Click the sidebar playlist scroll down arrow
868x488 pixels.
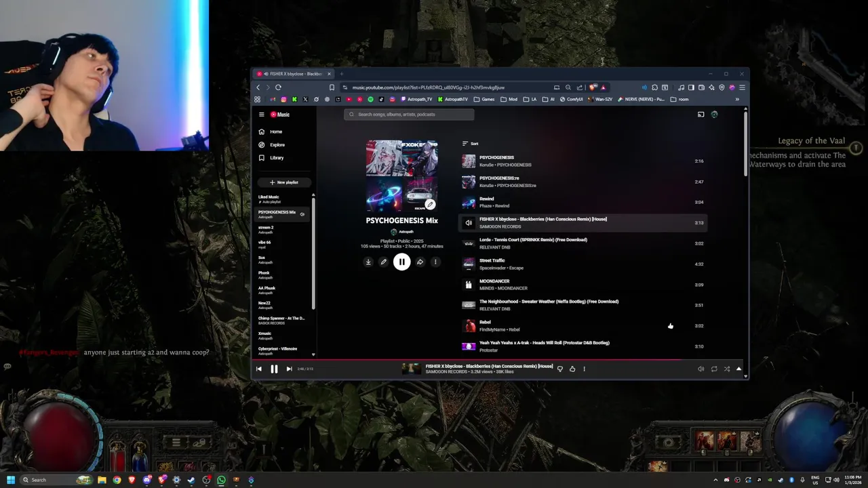(x=313, y=354)
